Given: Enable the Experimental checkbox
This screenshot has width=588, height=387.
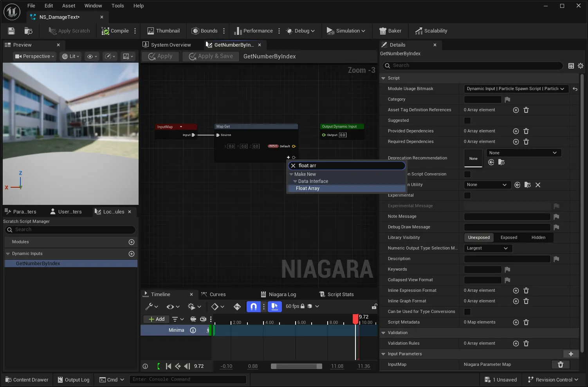Looking at the screenshot, I should 467,195.
